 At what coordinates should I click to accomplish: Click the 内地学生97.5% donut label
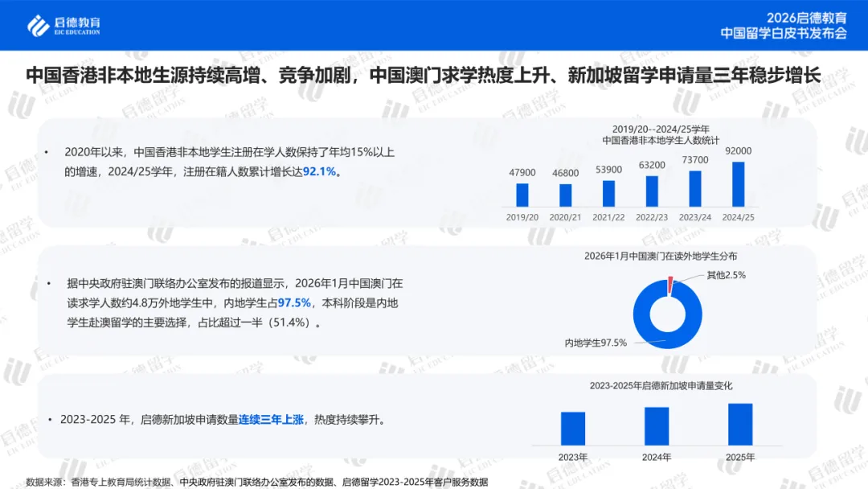click(x=596, y=343)
